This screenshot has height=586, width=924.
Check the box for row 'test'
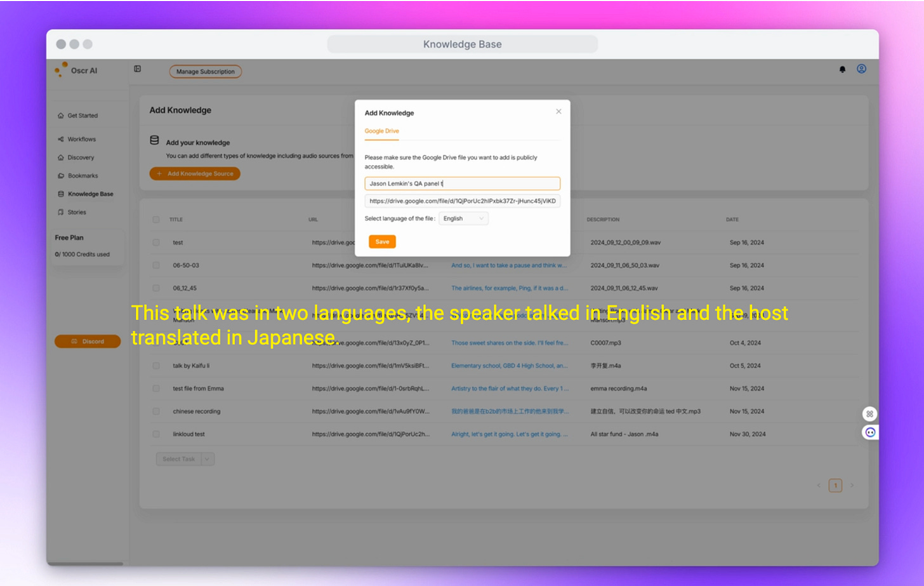pos(156,243)
